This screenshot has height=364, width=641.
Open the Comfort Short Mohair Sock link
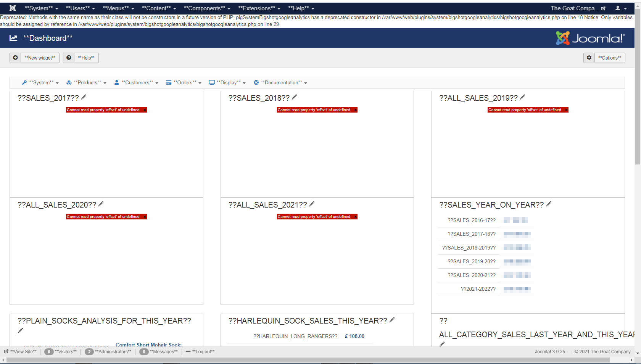pos(149,345)
